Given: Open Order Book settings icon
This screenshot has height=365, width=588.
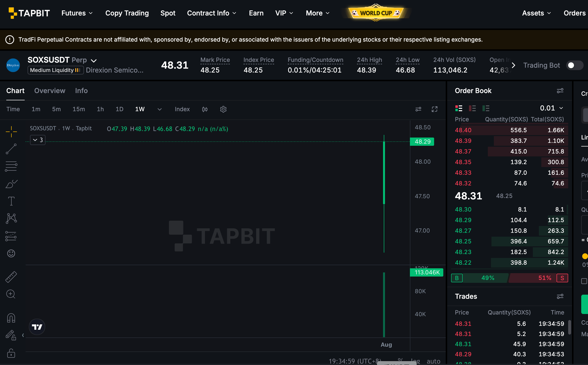Looking at the screenshot, I should pyautogui.click(x=560, y=91).
